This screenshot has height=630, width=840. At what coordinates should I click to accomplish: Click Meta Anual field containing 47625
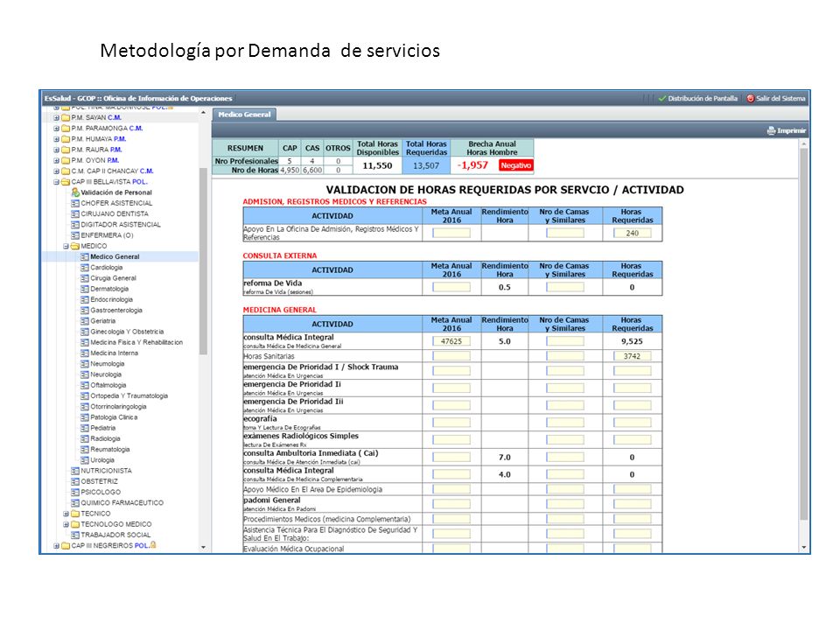click(x=451, y=341)
